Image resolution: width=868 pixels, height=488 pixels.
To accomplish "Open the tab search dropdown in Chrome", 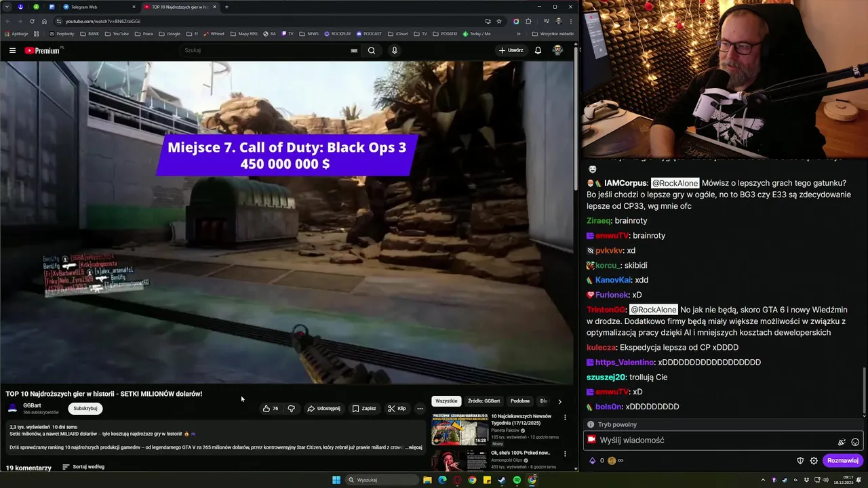I will coord(6,7).
